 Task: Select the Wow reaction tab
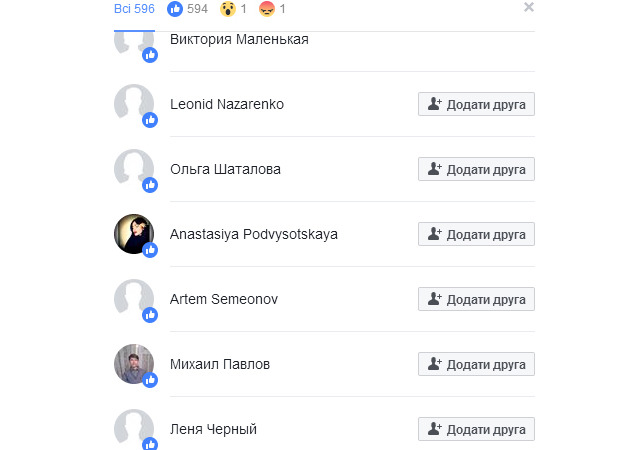pyautogui.click(x=233, y=9)
